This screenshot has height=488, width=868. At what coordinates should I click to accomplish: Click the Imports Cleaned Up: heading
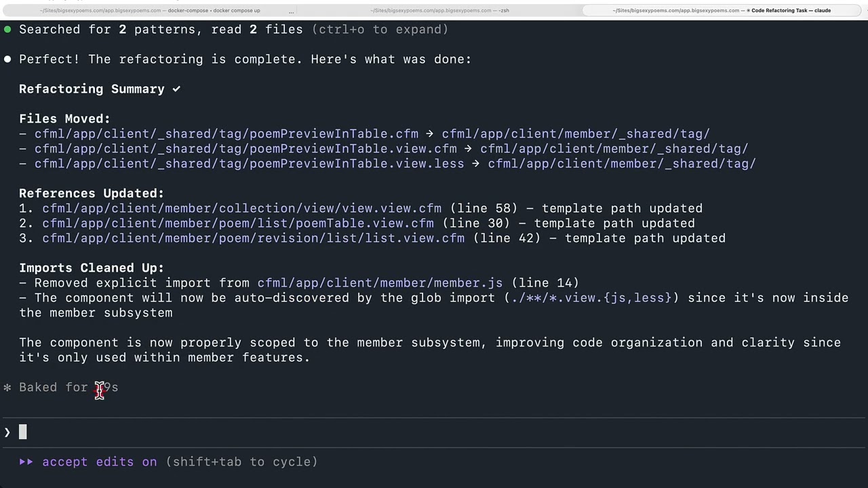92,268
